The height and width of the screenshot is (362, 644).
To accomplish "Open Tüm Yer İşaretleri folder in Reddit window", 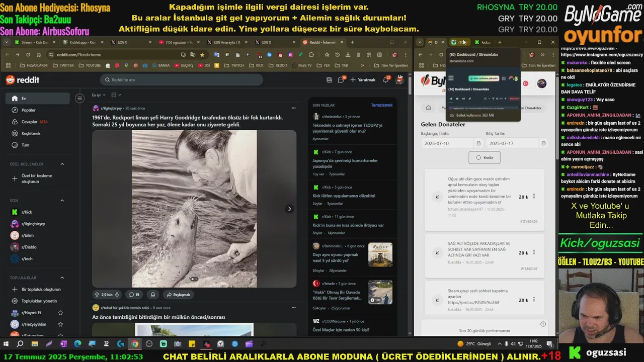I will click(390, 65).
